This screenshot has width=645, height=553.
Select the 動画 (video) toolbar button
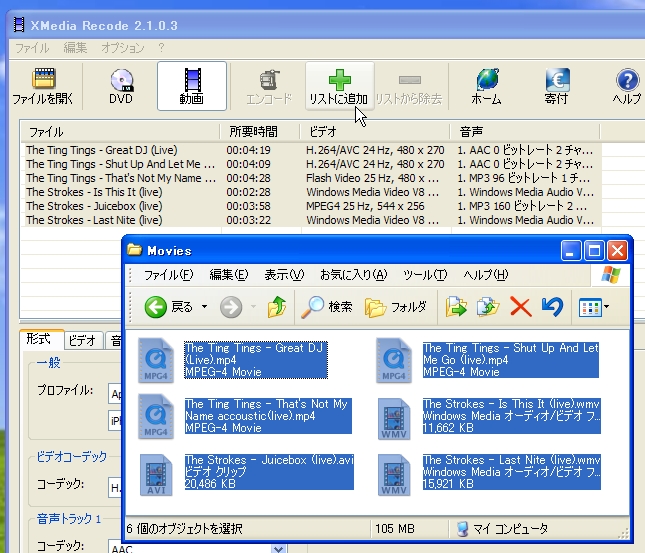(192, 86)
